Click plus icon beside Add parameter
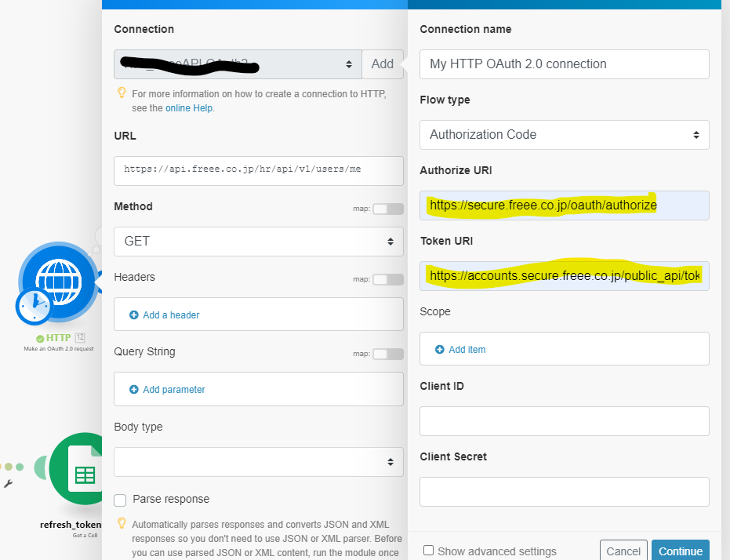 134,389
